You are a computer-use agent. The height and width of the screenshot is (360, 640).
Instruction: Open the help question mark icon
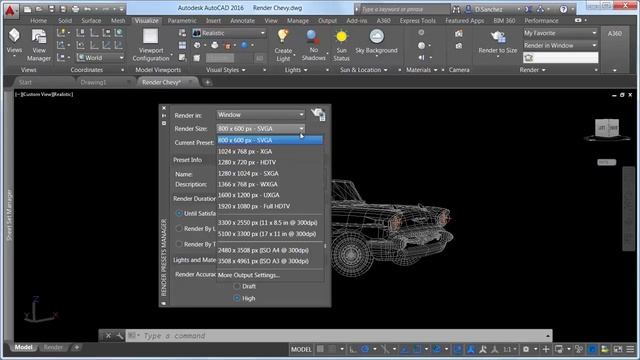click(563, 9)
